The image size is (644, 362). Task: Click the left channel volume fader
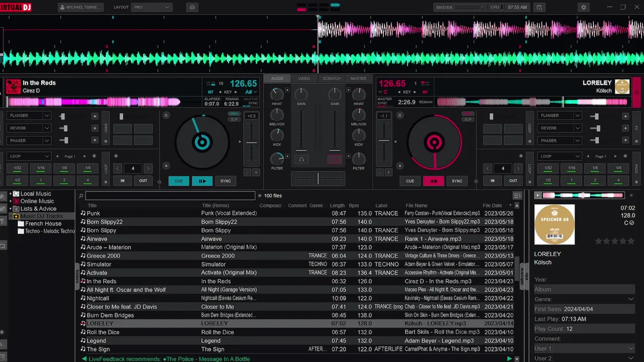301,150
